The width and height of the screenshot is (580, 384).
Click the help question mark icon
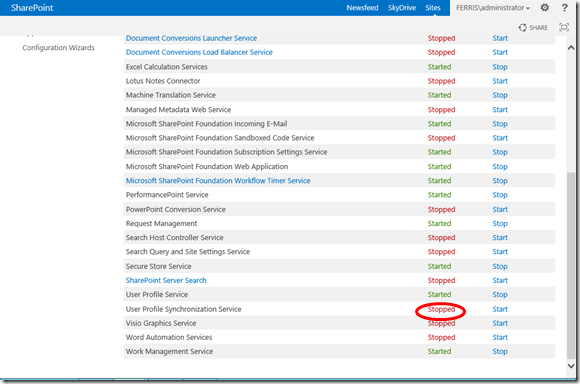pos(564,7)
